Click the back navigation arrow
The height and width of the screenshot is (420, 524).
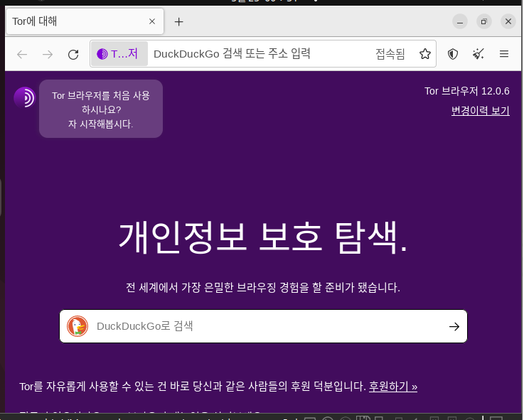pyautogui.click(x=22, y=54)
